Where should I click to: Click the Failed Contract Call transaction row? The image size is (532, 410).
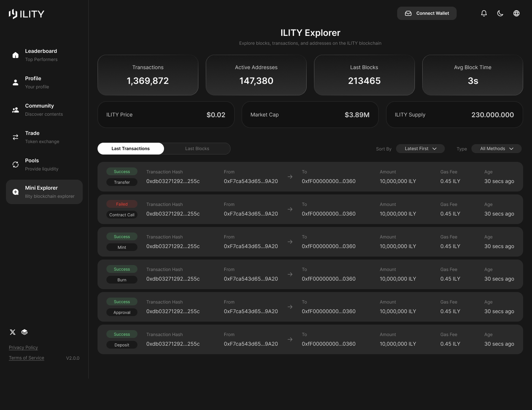(x=310, y=209)
